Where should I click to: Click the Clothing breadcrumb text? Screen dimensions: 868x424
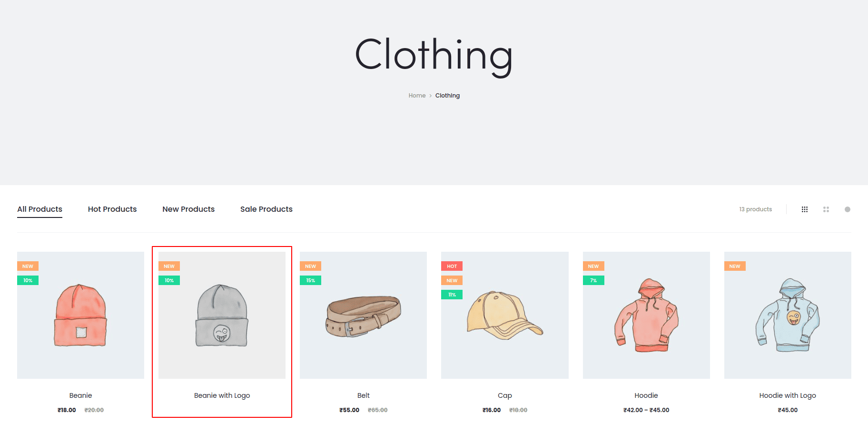point(447,96)
